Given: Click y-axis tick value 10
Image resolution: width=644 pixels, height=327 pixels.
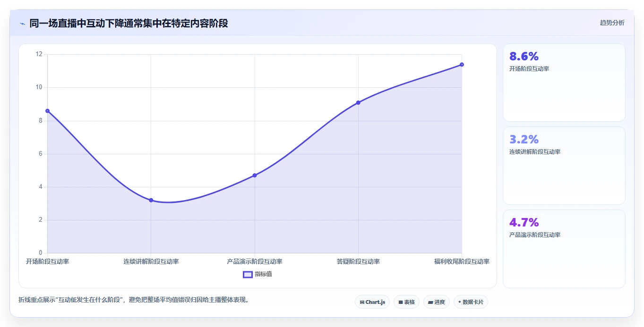Looking at the screenshot, I should point(39,87).
